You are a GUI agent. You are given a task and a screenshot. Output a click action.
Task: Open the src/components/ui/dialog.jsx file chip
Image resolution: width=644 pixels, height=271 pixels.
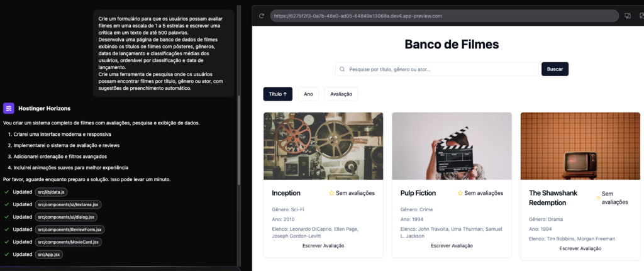(x=66, y=217)
